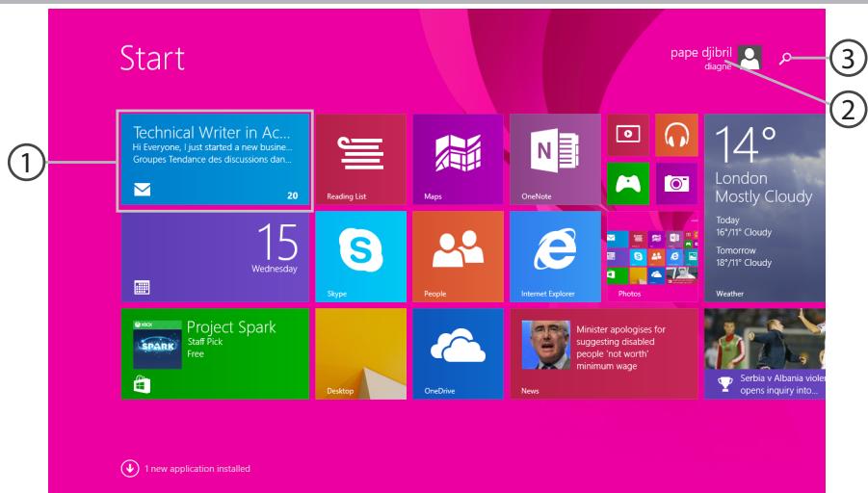Open the Sport tile about Serbia v Albania
868x493 pixels.
coord(765,354)
